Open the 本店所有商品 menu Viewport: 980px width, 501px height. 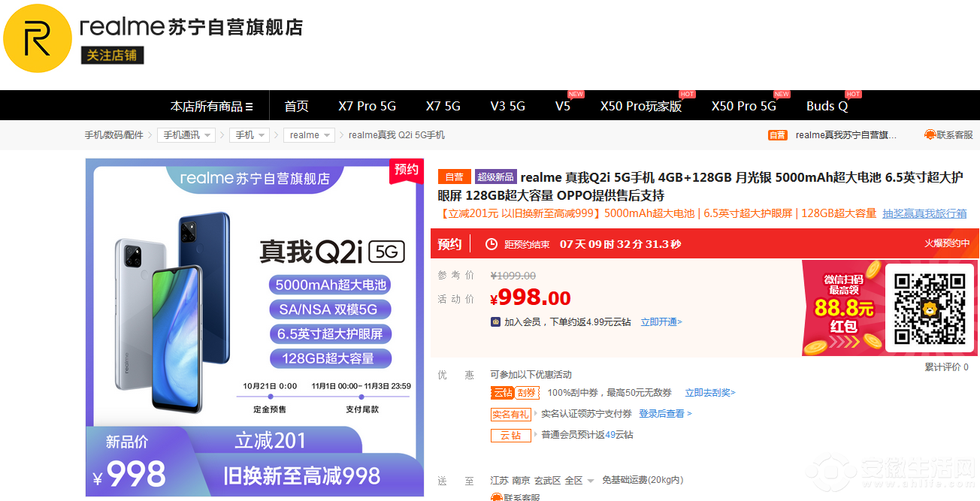point(211,106)
